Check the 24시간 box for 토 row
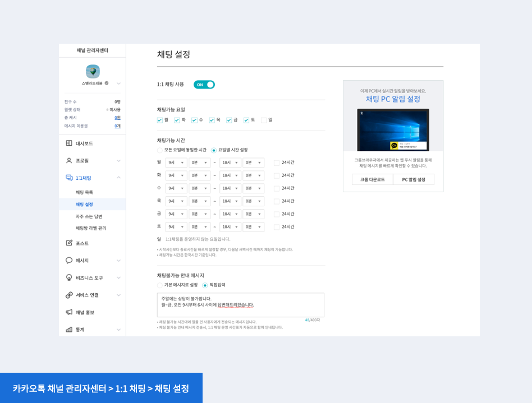This screenshot has width=532, height=403. tap(277, 227)
